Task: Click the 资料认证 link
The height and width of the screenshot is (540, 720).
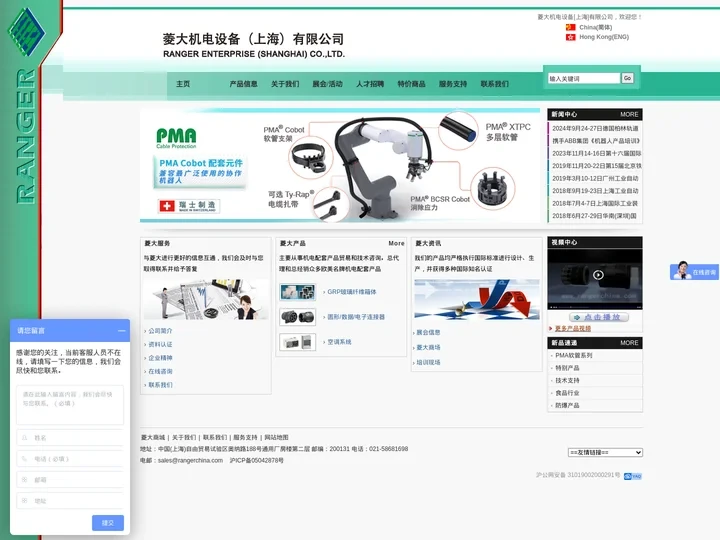Action: (160, 344)
